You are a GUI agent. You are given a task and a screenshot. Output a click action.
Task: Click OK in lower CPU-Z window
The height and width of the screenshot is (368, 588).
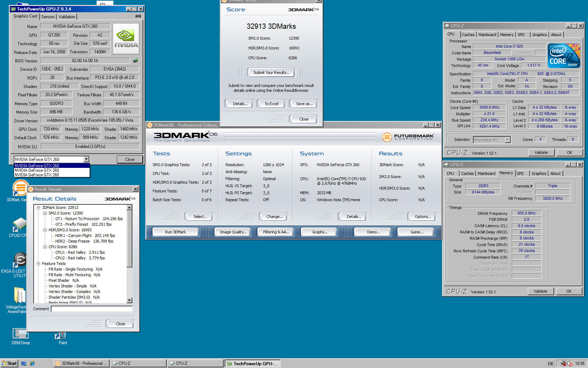click(569, 291)
